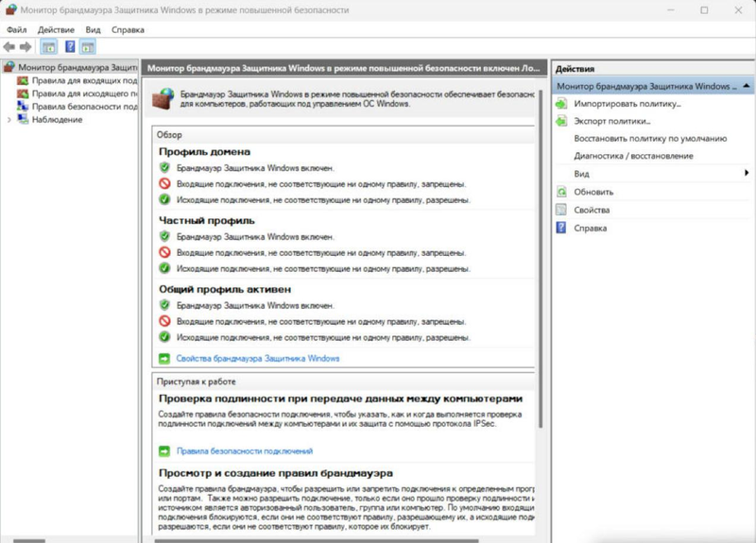Viewport: 756px width, 543px height.
Task: Click the inbound rules icon in tree
Action: point(23,80)
